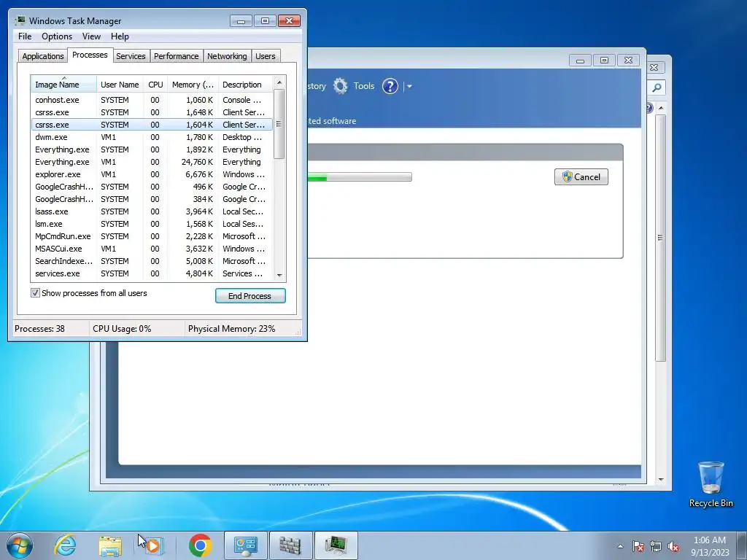Image resolution: width=747 pixels, height=560 pixels.
Task: Open the Windows Start menu orb
Action: tap(20, 545)
